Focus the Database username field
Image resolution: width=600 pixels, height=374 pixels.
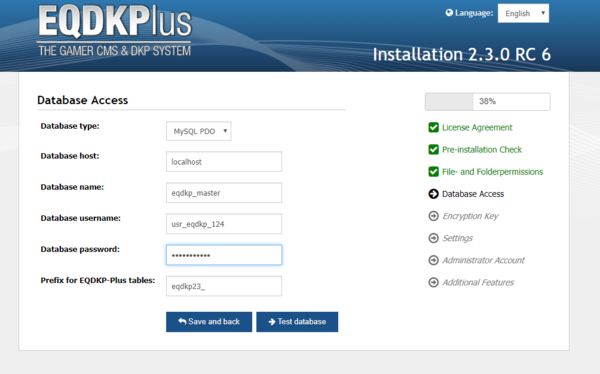[224, 224]
